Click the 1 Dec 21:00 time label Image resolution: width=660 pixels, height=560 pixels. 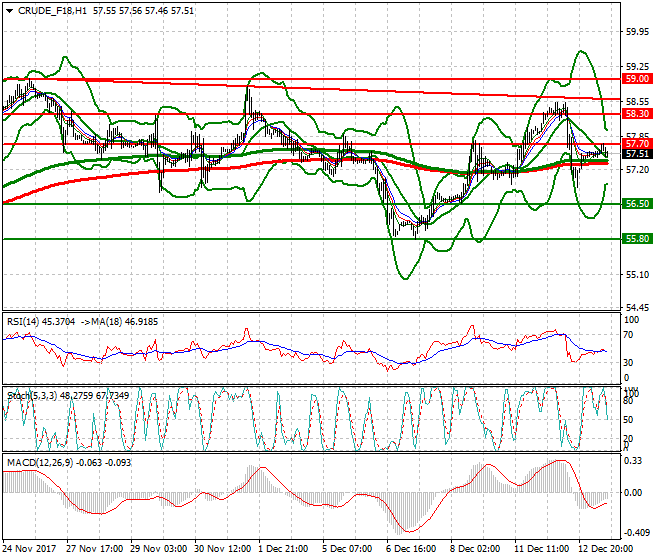[x=283, y=549]
